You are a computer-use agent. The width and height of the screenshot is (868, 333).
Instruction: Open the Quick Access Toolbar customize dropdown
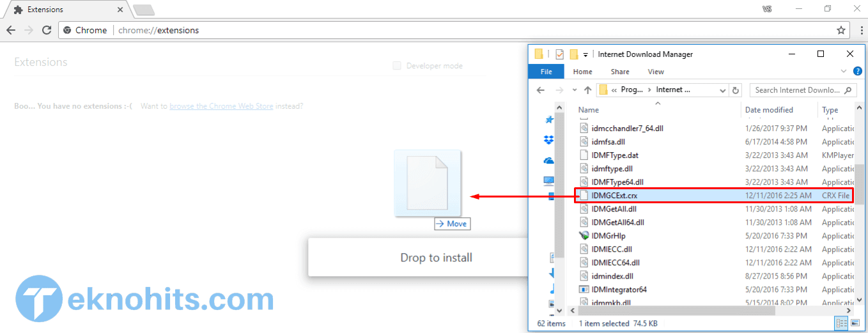pos(585,55)
